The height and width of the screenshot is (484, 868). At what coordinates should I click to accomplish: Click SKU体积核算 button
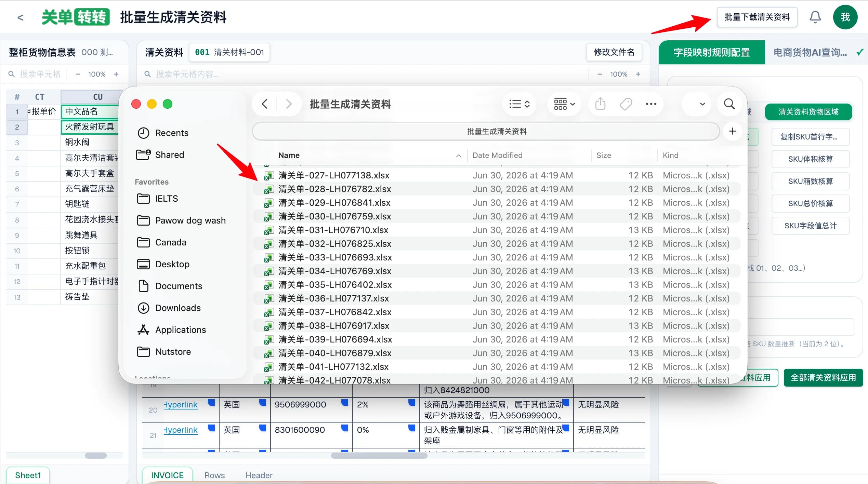810,159
